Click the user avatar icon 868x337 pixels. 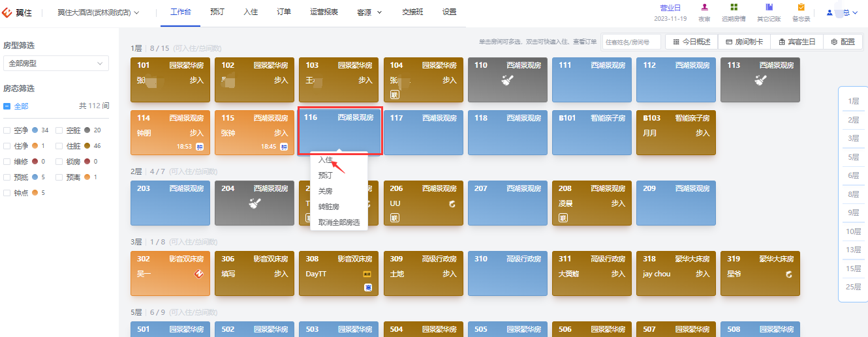coord(829,12)
